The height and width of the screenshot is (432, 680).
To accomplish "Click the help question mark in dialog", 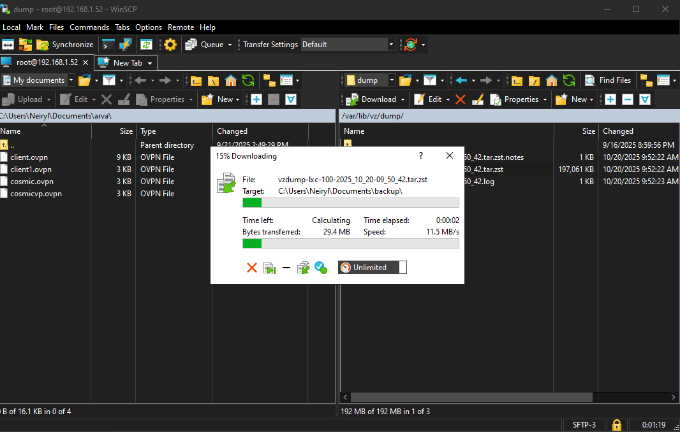I will (420, 156).
